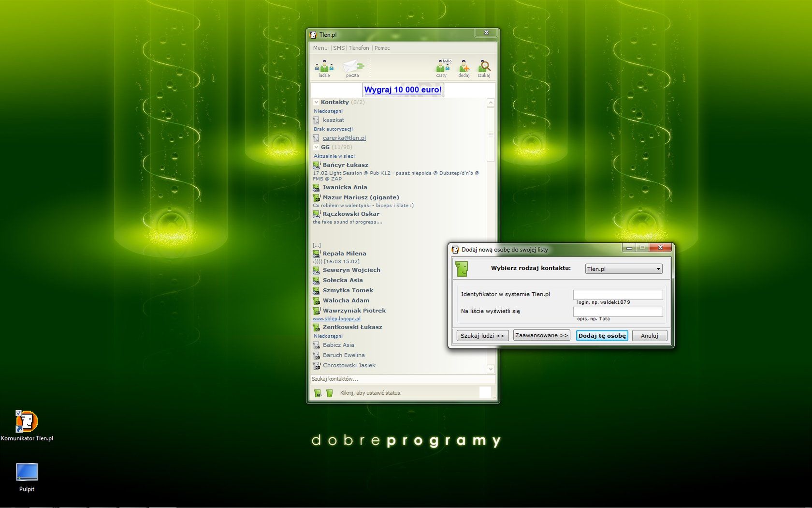Close the Dodaj nową osobę dialog
Image resolution: width=812 pixels, height=508 pixels.
pyautogui.click(x=660, y=248)
